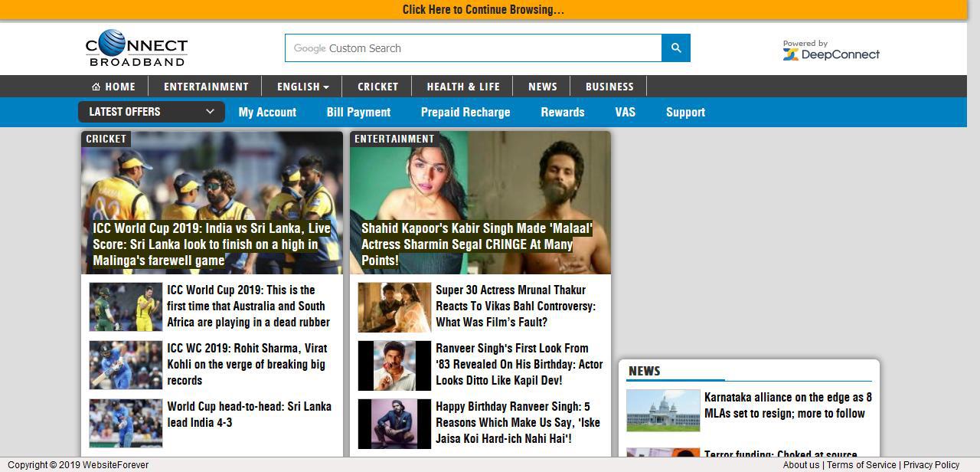Open Karnataka alliance news article
This screenshot has height=472, width=980.
point(788,405)
